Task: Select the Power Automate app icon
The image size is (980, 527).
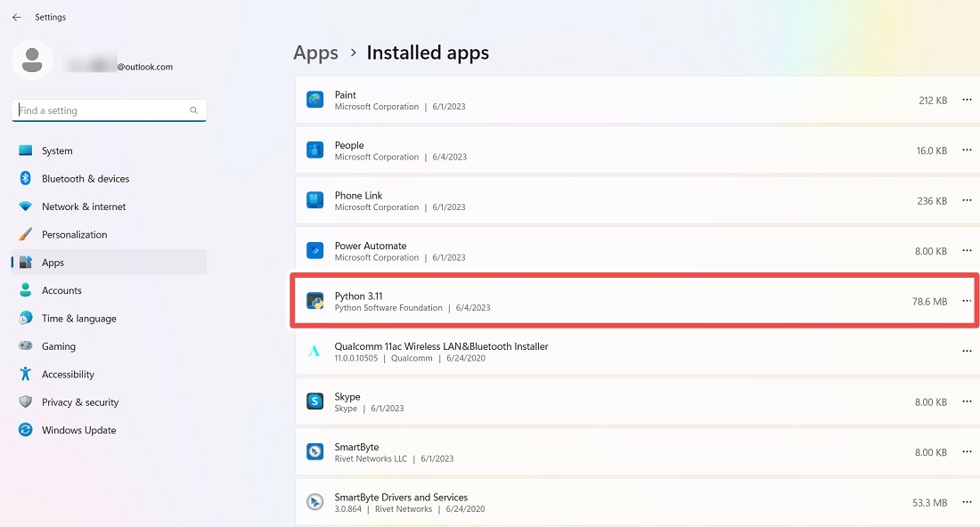Action: pyautogui.click(x=314, y=250)
